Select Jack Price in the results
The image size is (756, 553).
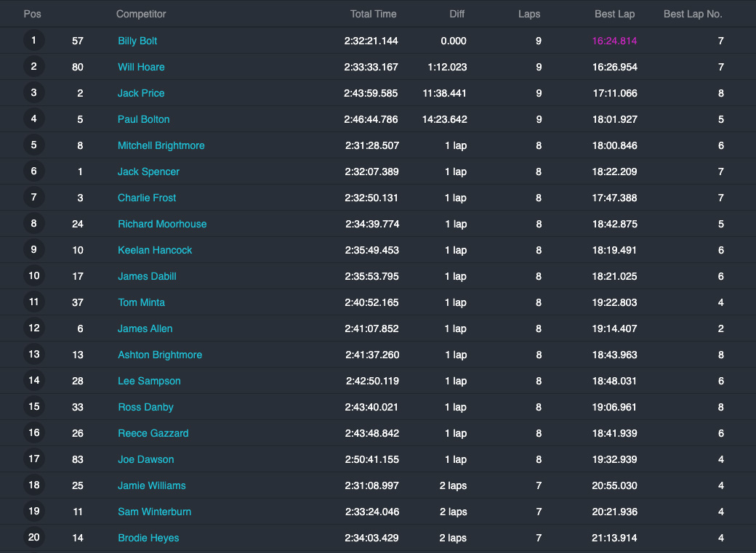coord(141,93)
